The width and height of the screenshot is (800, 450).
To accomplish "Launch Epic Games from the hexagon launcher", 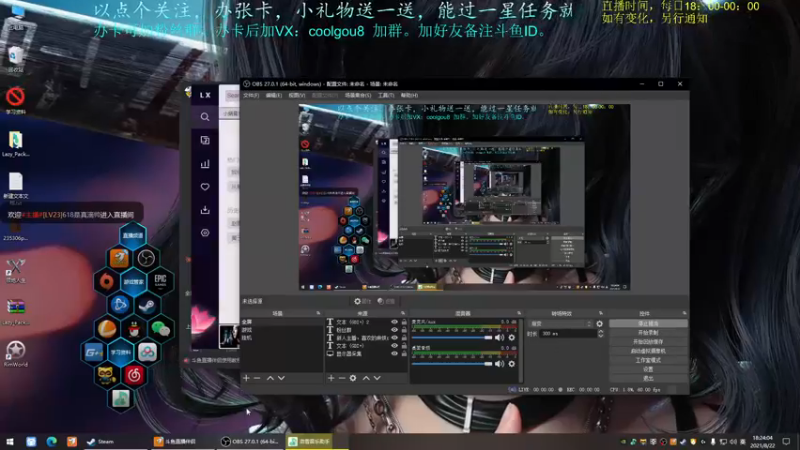I will [x=160, y=281].
